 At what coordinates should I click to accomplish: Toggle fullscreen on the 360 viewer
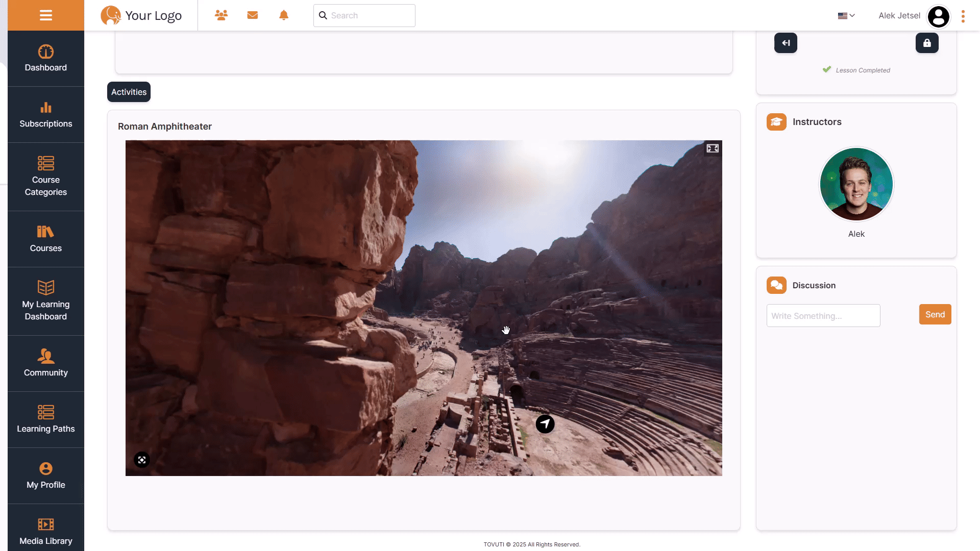(713, 148)
